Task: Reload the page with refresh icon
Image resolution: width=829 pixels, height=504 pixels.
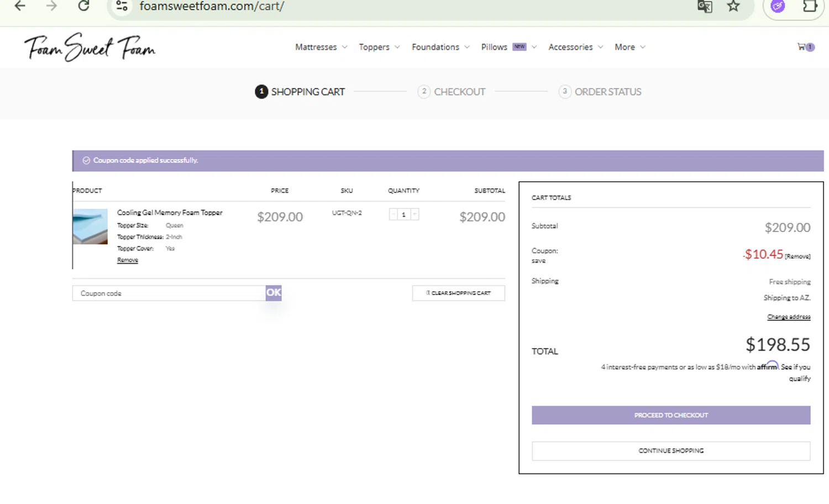Action: point(83,6)
